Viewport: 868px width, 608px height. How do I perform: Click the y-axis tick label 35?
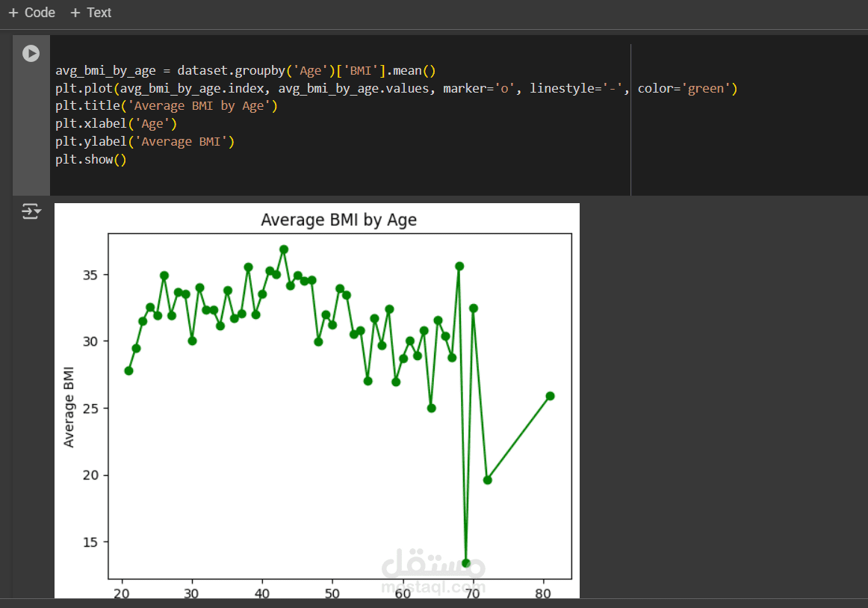tap(90, 275)
